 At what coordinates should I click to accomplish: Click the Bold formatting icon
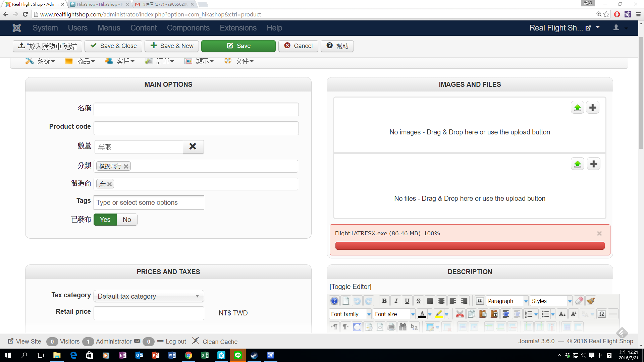384,301
